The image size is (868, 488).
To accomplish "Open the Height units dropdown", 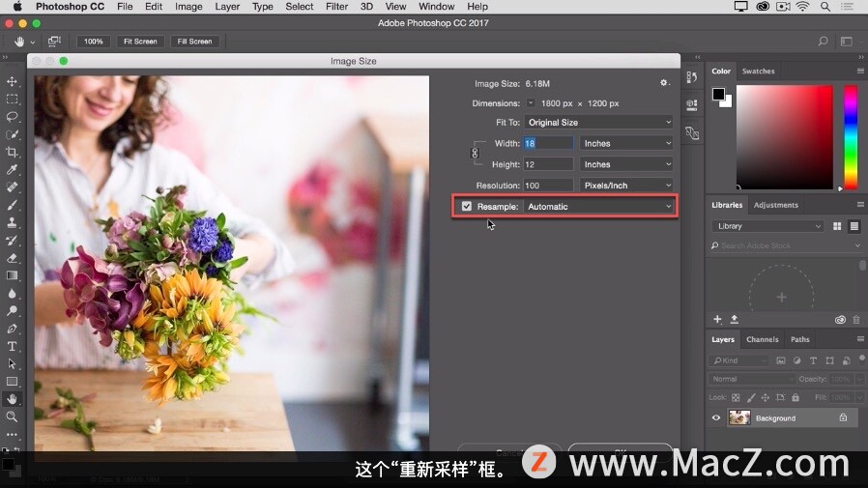I will (626, 164).
